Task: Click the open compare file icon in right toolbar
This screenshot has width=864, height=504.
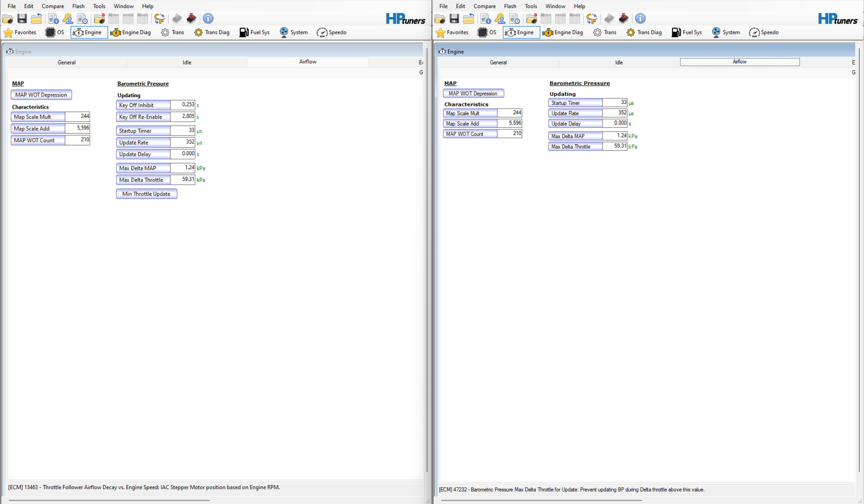Action: [x=531, y=18]
